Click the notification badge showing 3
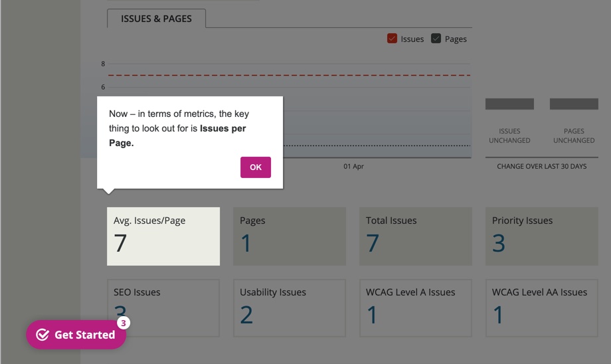This screenshot has width=611, height=364. pos(123,323)
